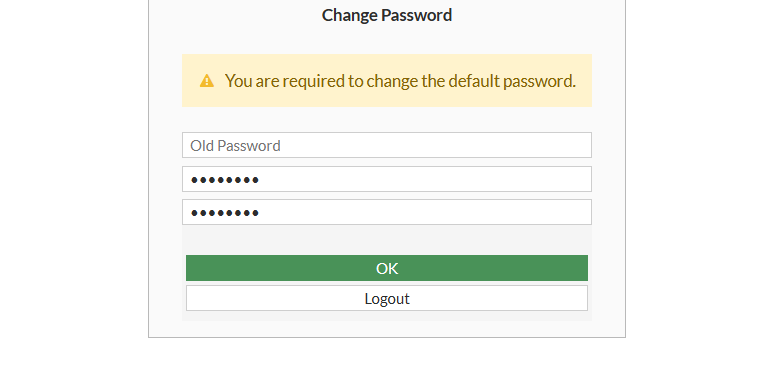Sign out using the Logout button below OK

(387, 298)
